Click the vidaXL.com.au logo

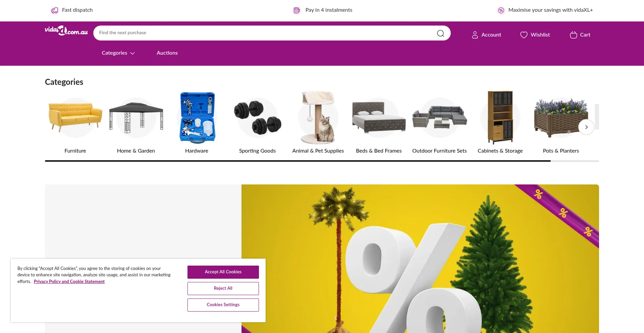66,31
